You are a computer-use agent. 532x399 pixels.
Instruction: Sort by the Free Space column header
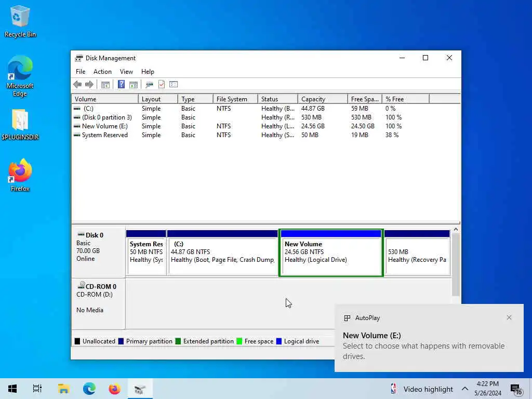(x=365, y=99)
